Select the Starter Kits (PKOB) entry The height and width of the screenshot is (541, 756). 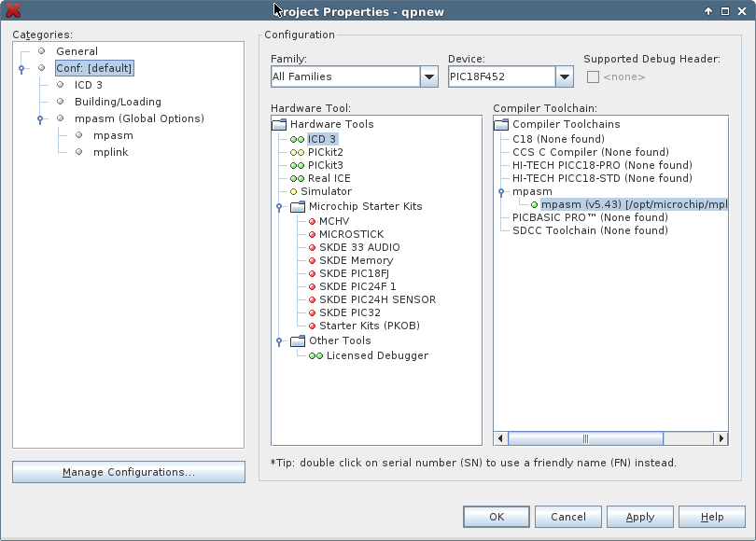[x=368, y=326]
